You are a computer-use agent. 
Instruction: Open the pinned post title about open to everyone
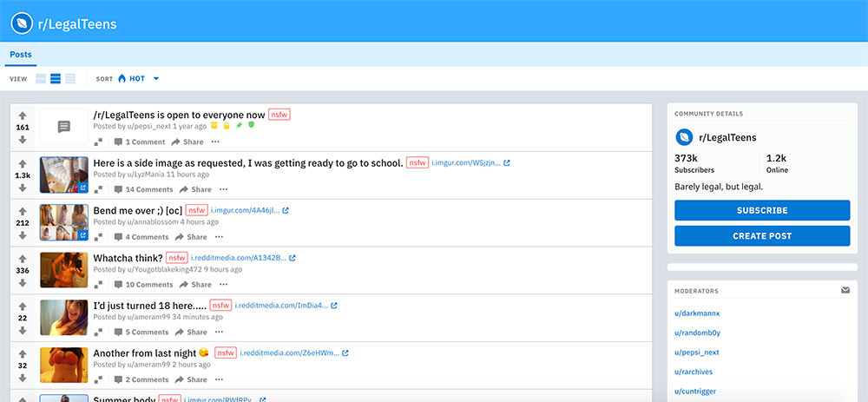click(179, 115)
